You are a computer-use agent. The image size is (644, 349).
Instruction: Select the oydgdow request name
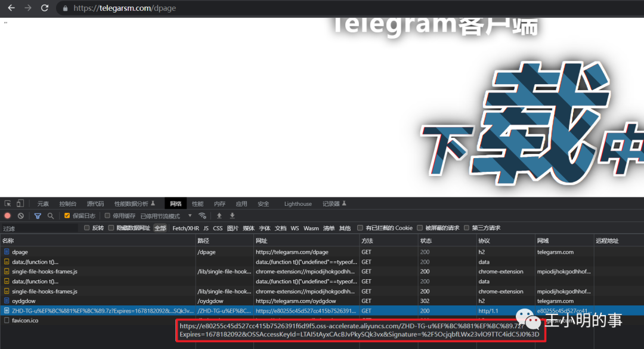[x=23, y=301]
